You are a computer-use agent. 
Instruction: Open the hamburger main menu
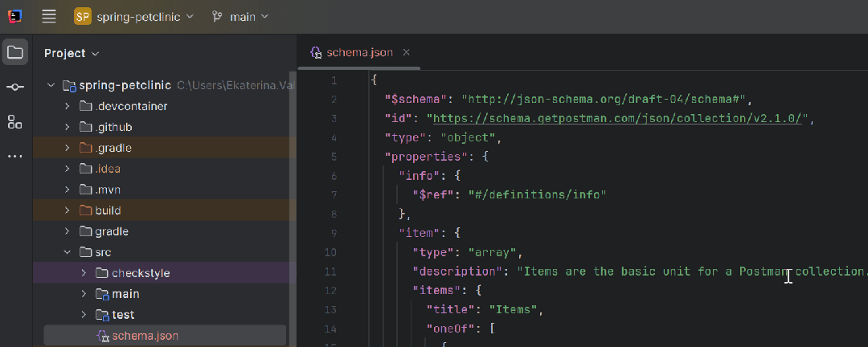(x=49, y=17)
